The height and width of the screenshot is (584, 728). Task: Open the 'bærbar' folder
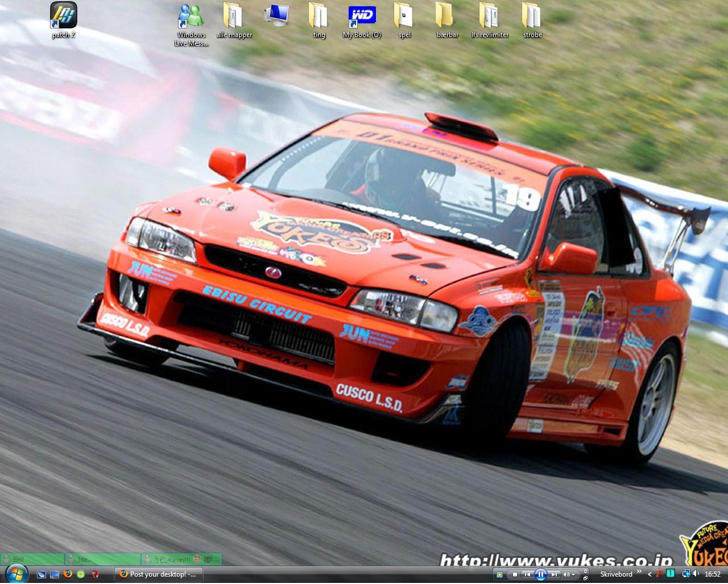point(447,20)
